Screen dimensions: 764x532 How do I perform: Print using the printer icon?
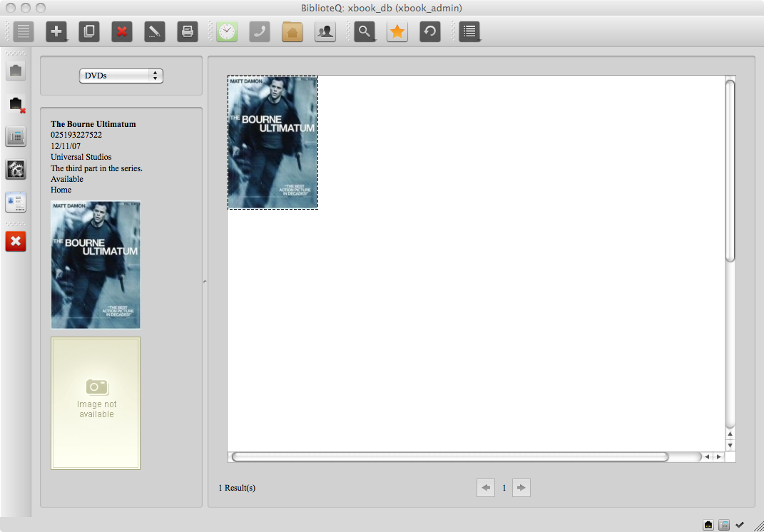(188, 31)
